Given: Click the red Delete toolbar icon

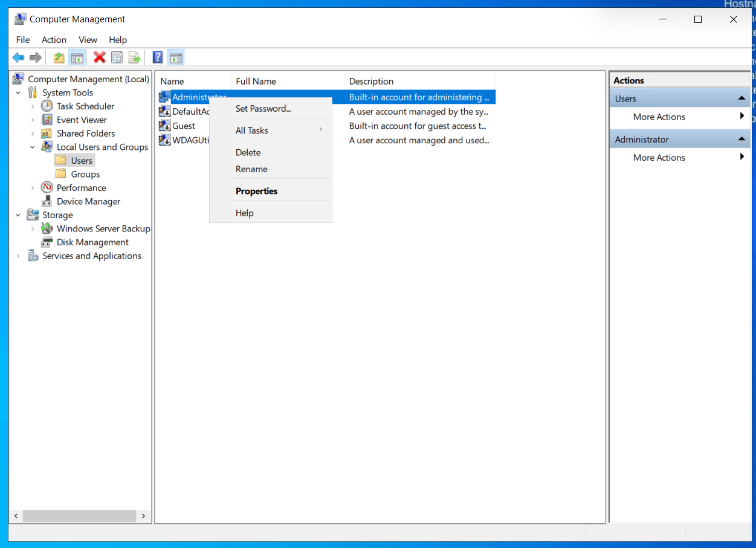Looking at the screenshot, I should point(100,57).
